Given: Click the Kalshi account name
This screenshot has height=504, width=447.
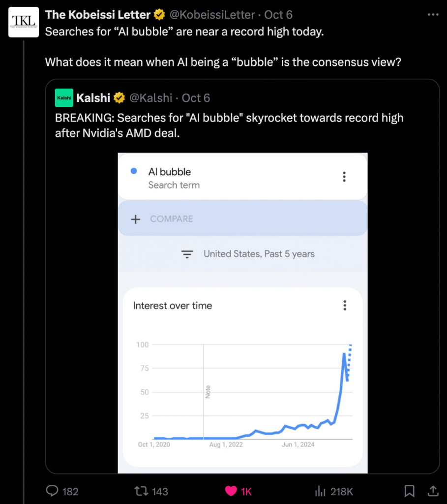Looking at the screenshot, I should click(x=93, y=98).
